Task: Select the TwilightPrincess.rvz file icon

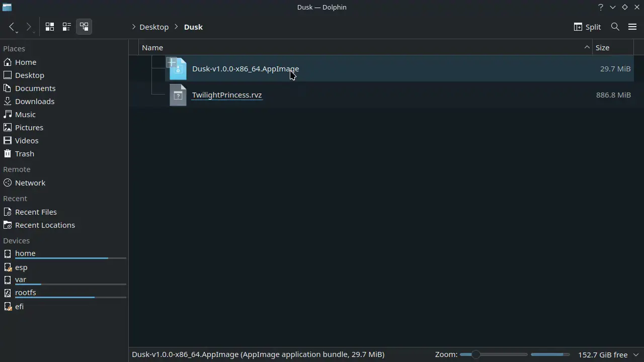Action: [178, 95]
